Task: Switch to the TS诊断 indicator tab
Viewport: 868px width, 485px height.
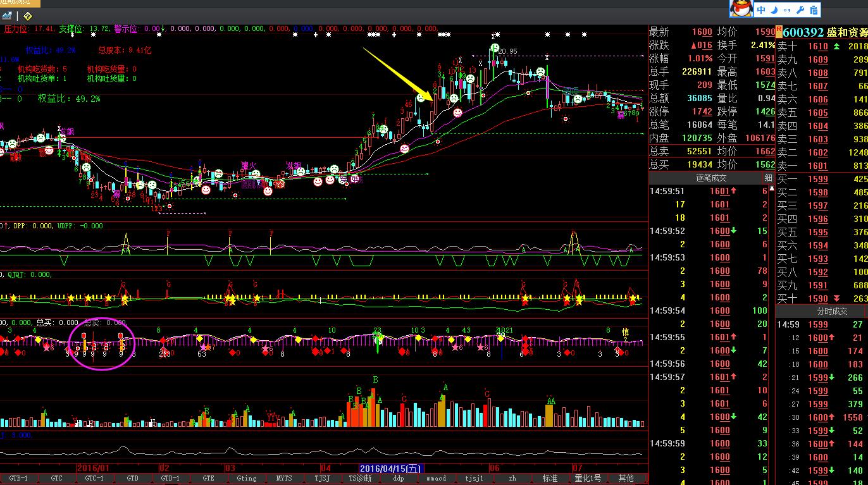Action: (x=360, y=479)
